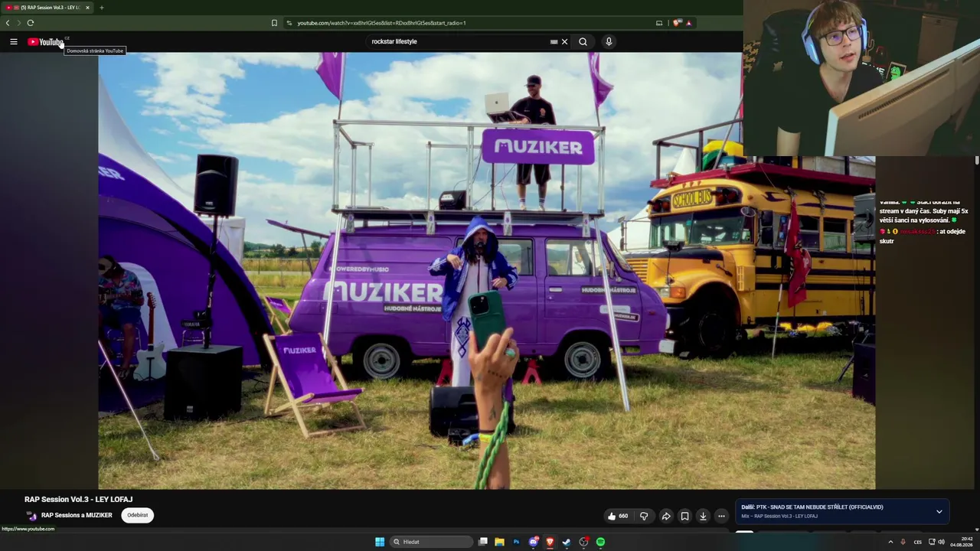Bookmark this page in address bar

click(x=274, y=23)
